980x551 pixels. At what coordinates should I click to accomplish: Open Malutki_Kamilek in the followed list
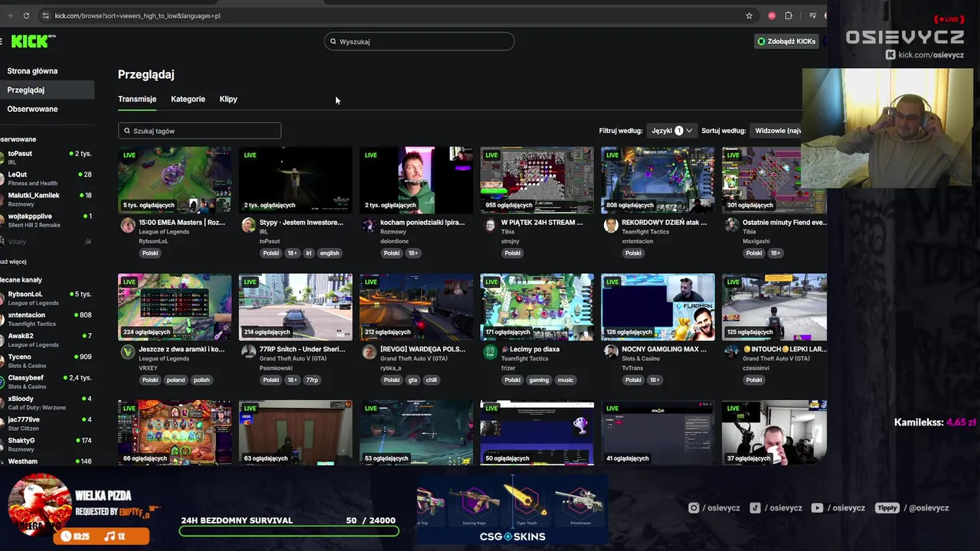click(46, 199)
